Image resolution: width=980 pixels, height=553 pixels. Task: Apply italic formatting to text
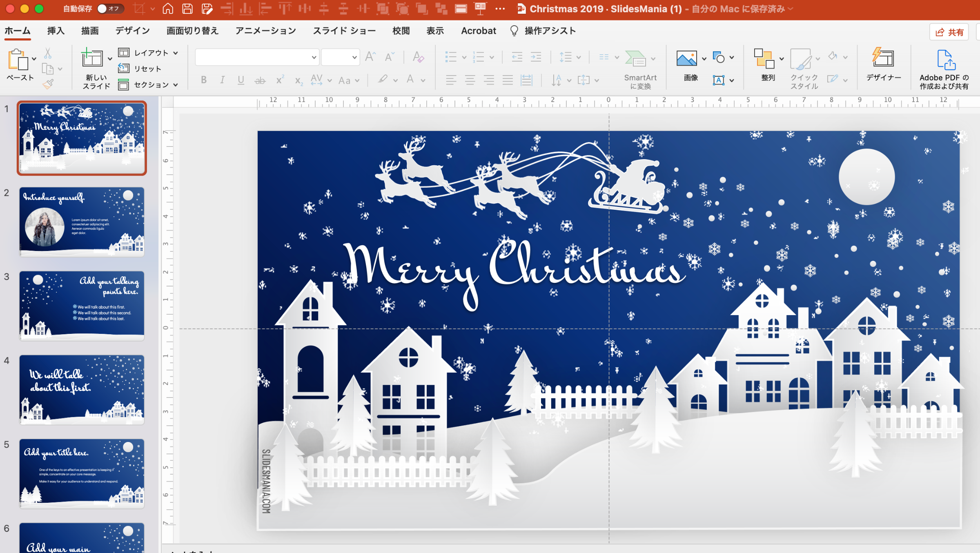coord(222,80)
